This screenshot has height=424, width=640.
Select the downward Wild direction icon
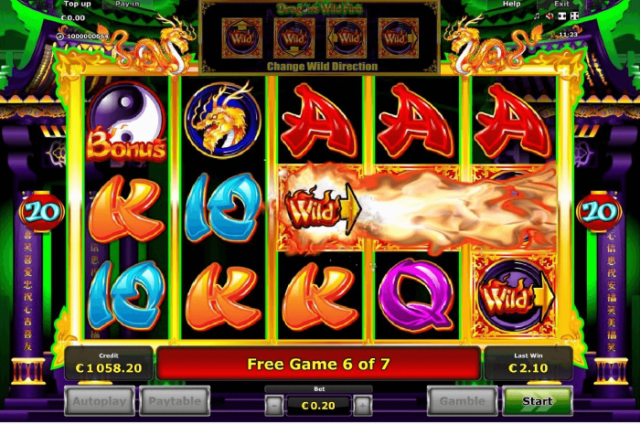[x=294, y=38]
